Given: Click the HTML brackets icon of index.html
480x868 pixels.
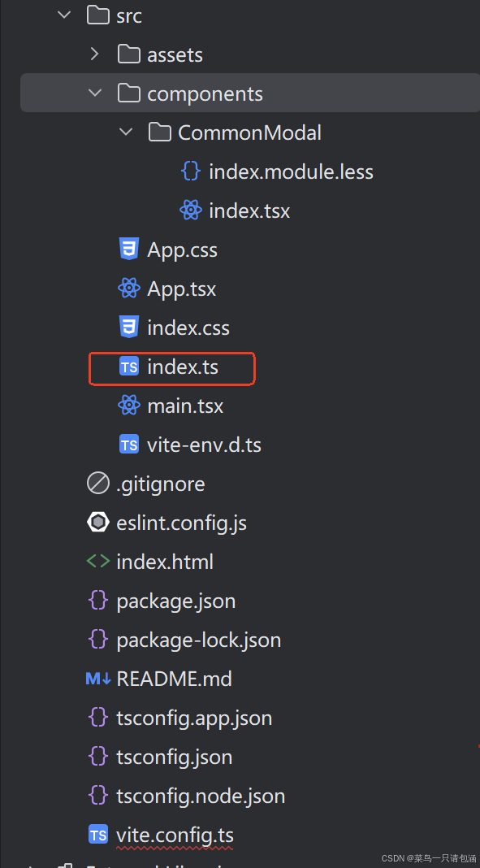Looking at the screenshot, I should click(98, 562).
